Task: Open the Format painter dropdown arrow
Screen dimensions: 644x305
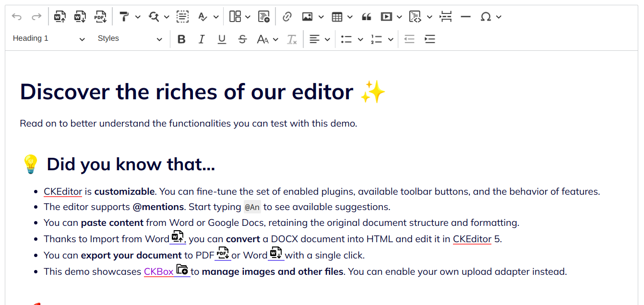Action: tap(138, 17)
